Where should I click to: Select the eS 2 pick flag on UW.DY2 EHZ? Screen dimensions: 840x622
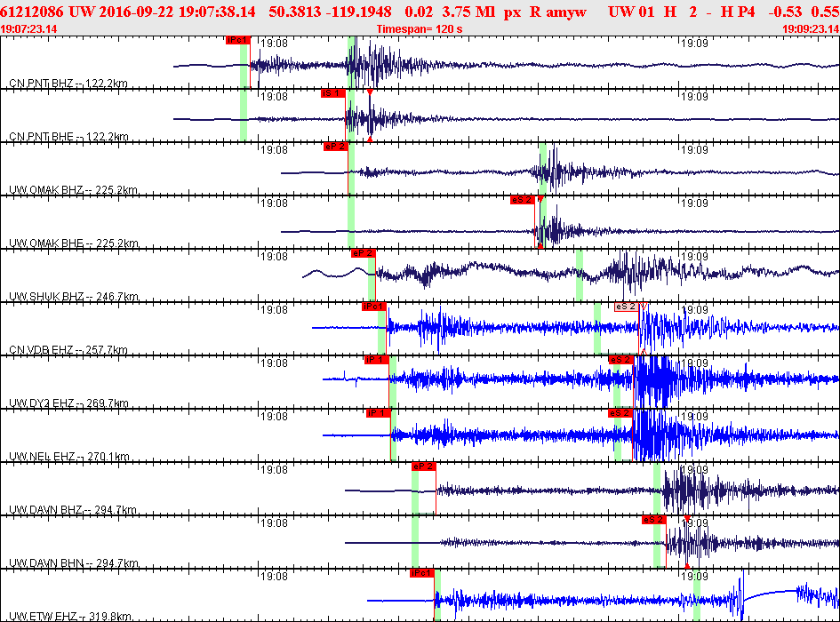(621, 360)
